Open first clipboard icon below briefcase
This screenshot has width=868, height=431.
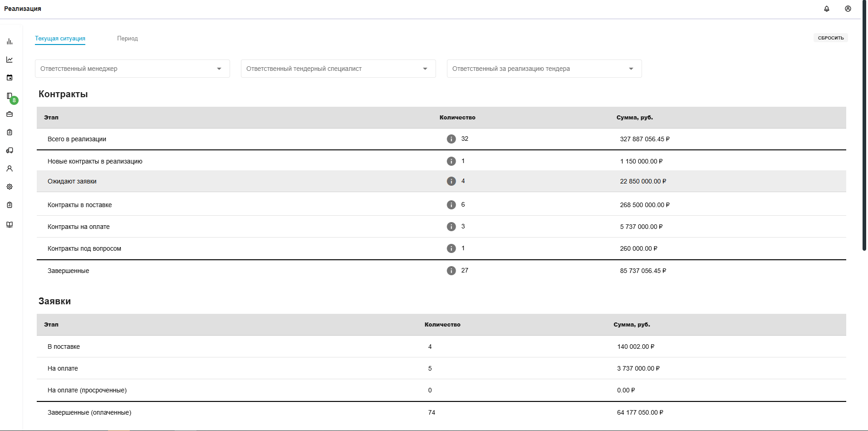point(10,132)
